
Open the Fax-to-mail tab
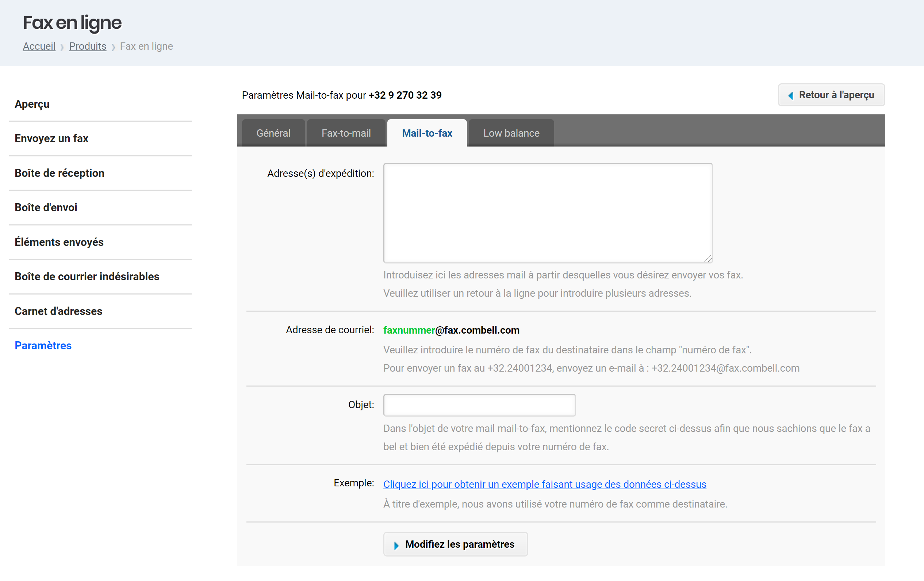click(x=346, y=133)
